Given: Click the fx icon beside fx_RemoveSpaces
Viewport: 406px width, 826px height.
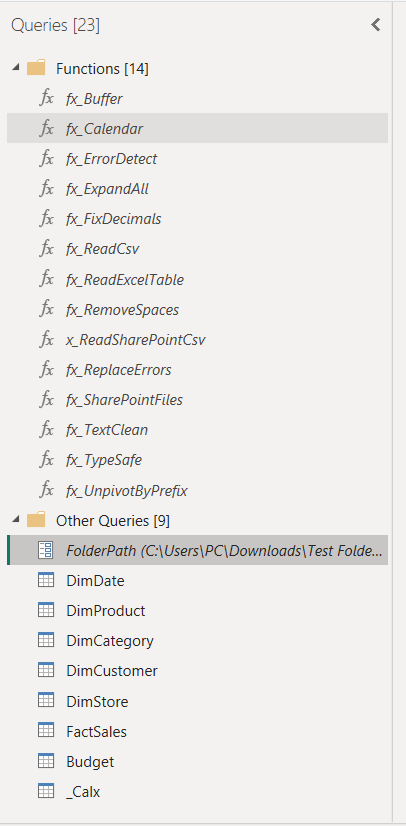Looking at the screenshot, I should 46,309.
